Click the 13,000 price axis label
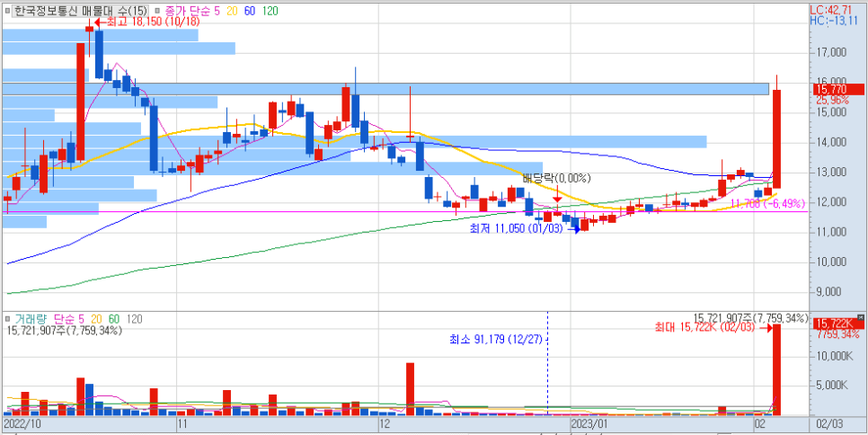This screenshot has height=435, width=868. [830, 173]
